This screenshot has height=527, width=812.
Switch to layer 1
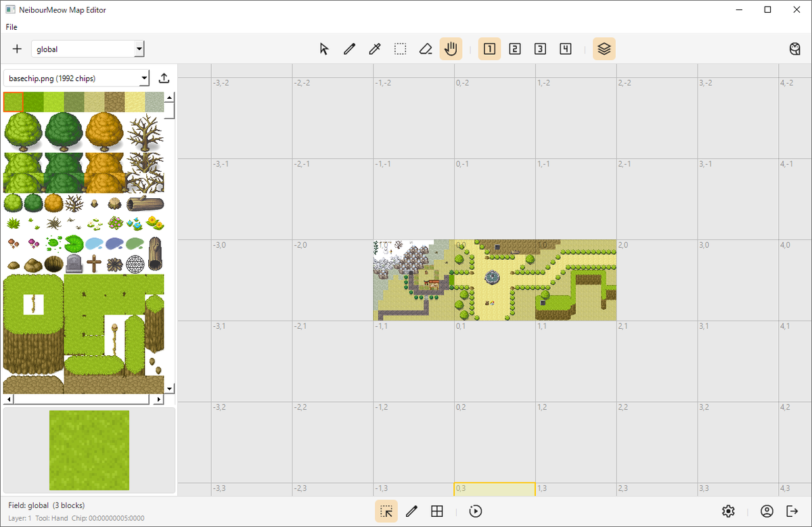tap(489, 49)
